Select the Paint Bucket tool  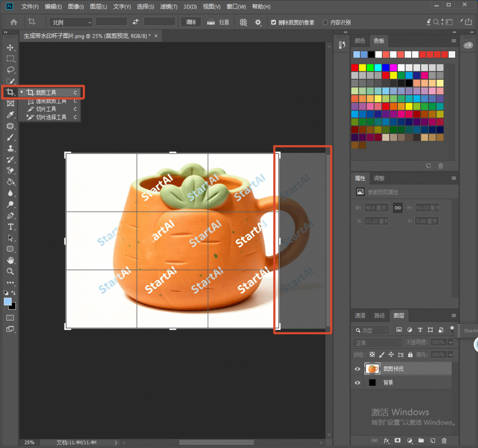tap(10, 182)
